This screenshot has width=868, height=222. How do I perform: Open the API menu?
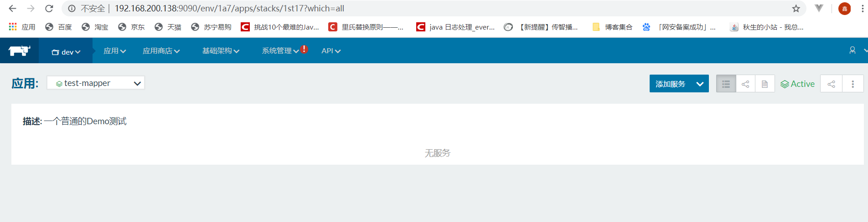[x=331, y=51]
